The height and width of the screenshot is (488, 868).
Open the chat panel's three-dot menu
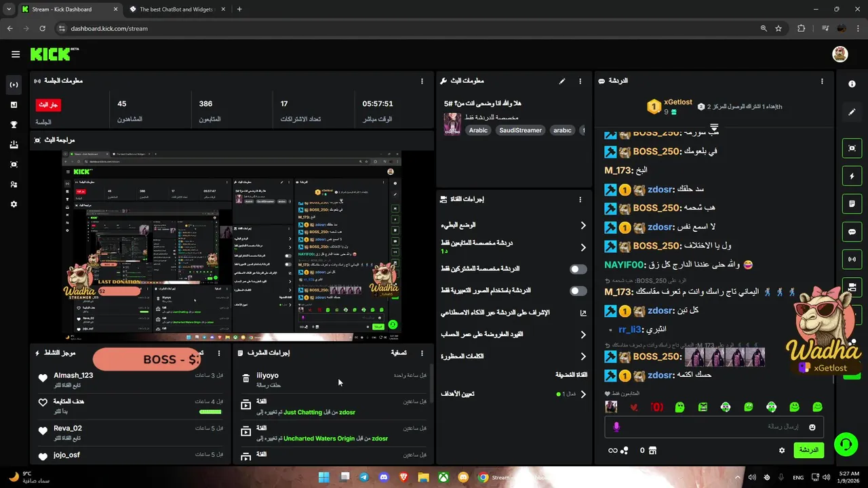tap(822, 81)
